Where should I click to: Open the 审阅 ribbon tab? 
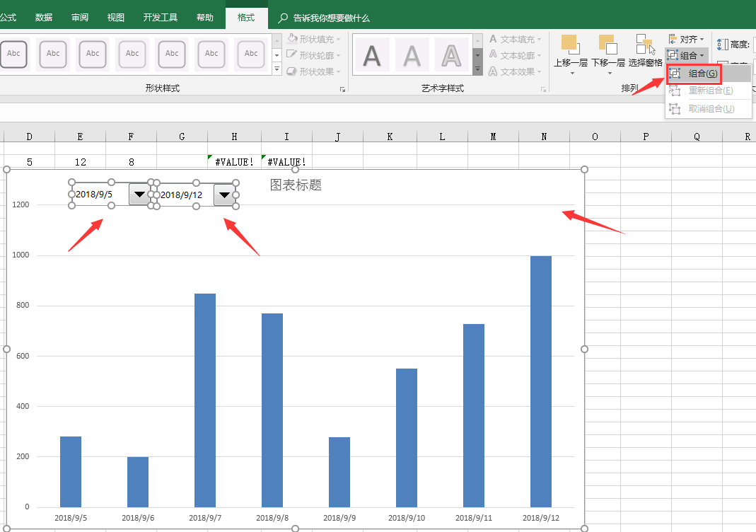click(x=79, y=18)
